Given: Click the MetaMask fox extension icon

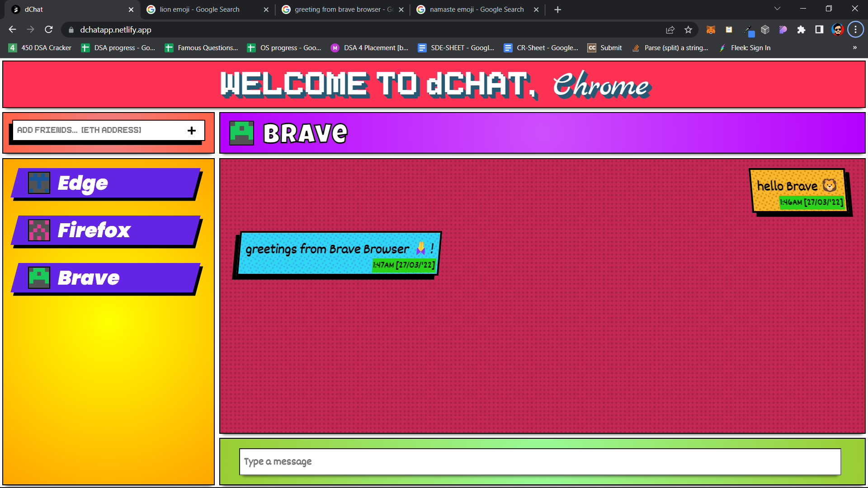Looking at the screenshot, I should pos(711,30).
